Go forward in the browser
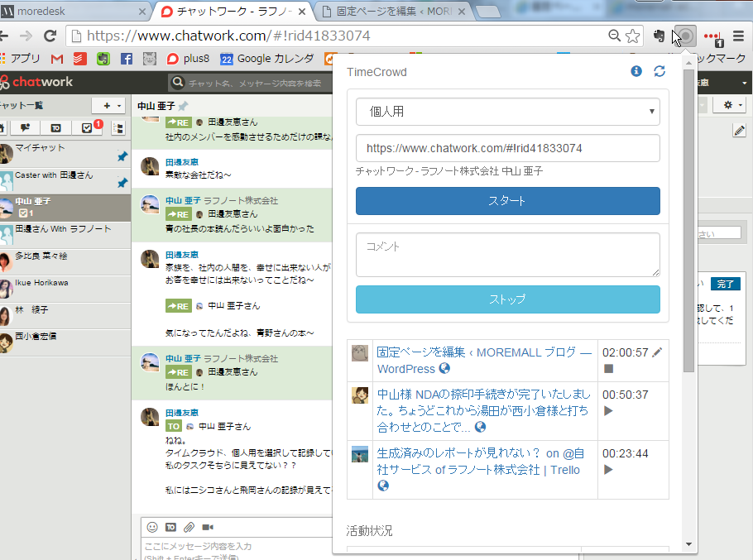 26,36
